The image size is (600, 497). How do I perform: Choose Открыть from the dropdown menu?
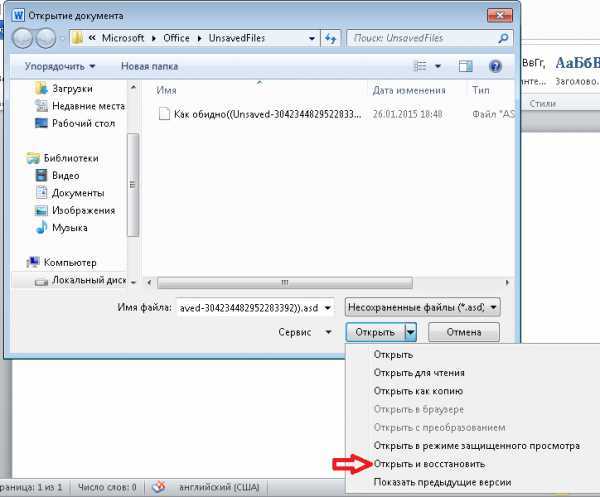(393, 355)
